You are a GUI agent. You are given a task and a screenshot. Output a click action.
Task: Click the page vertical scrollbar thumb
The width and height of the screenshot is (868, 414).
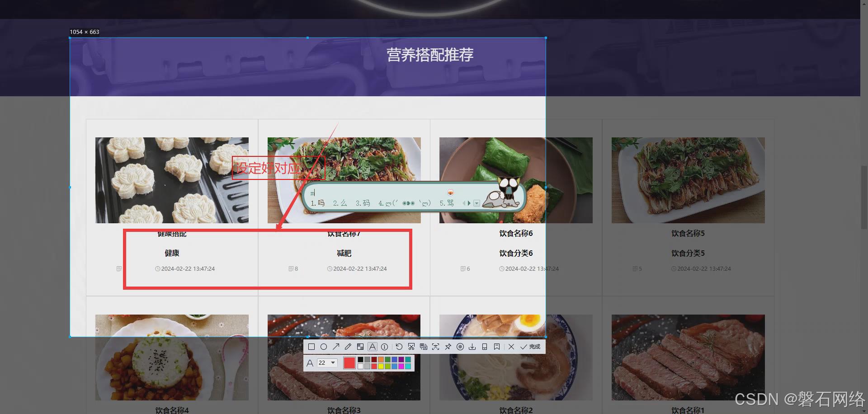864,198
